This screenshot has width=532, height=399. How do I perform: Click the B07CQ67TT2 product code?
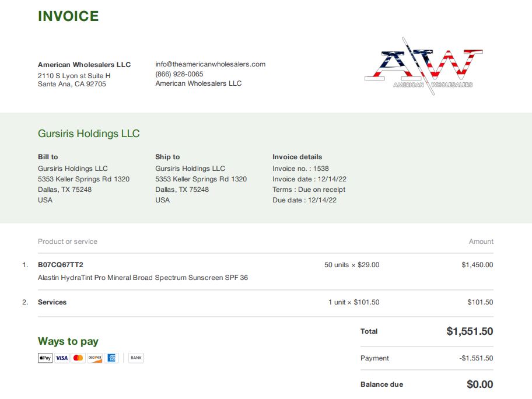(x=61, y=265)
